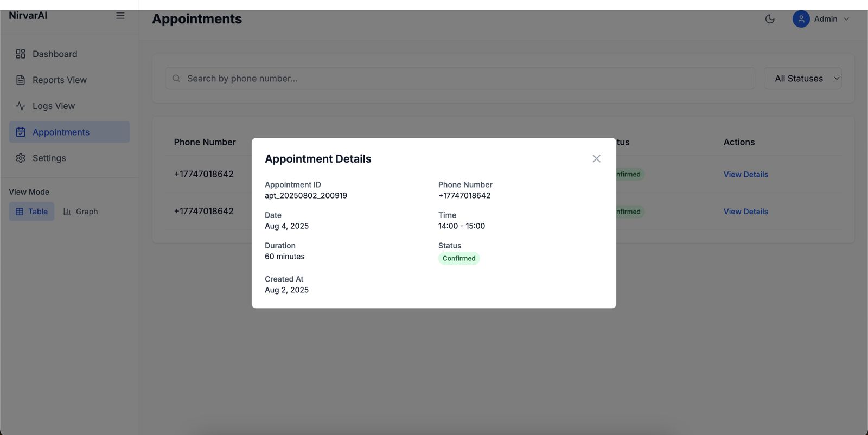This screenshot has width=868, height=435.
Task: Expand the Admin account chevron
Action: pyautogui.click(x=846, y=19)
